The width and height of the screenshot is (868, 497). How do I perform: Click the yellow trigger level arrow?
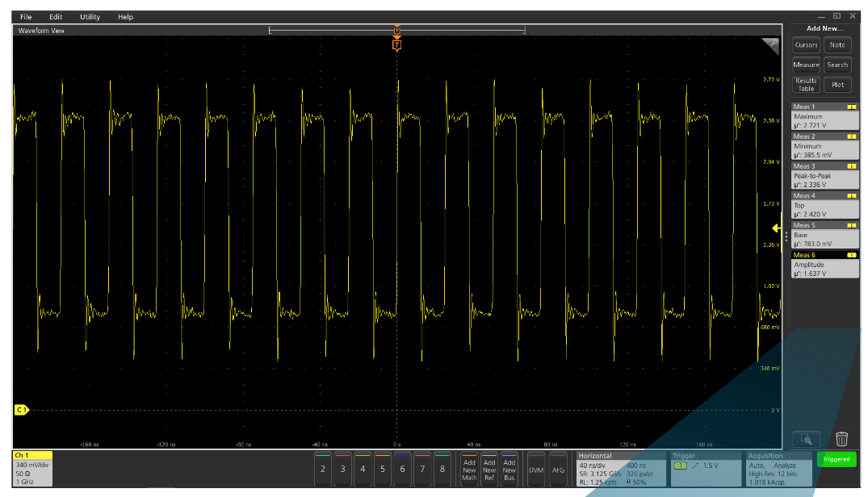[777, 228]
